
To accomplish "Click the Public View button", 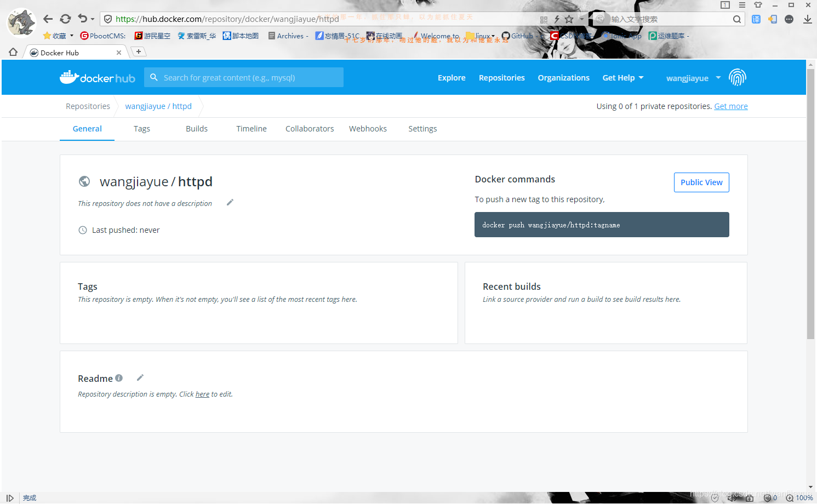I will [x=701, y=182].
